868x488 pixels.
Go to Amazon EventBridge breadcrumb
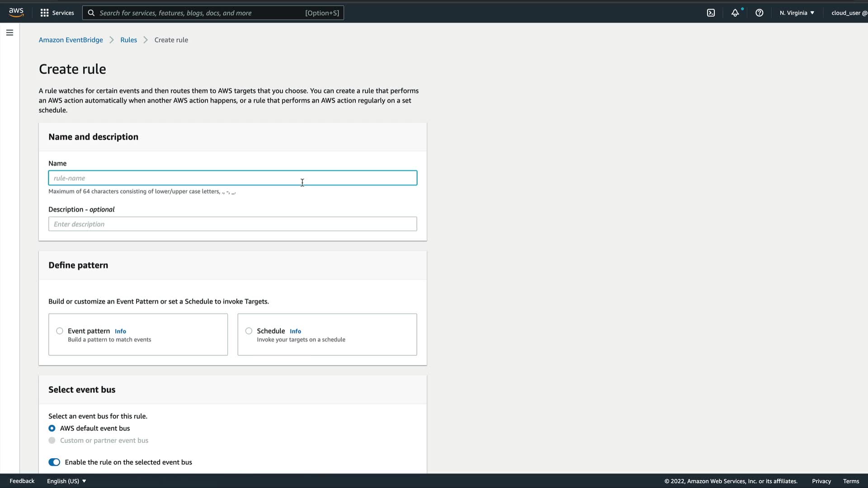[x=71, y=40]
